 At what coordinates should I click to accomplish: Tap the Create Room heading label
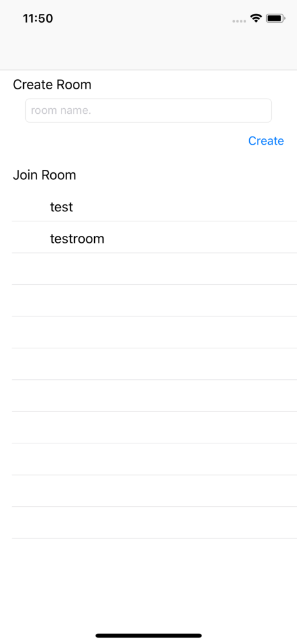click(52, 85)
